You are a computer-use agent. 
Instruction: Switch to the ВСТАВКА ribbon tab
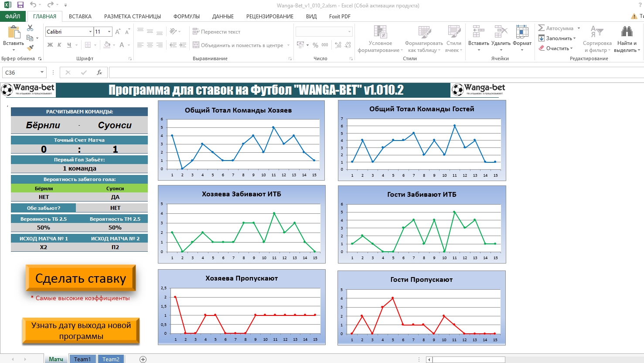tap(80, 17)
